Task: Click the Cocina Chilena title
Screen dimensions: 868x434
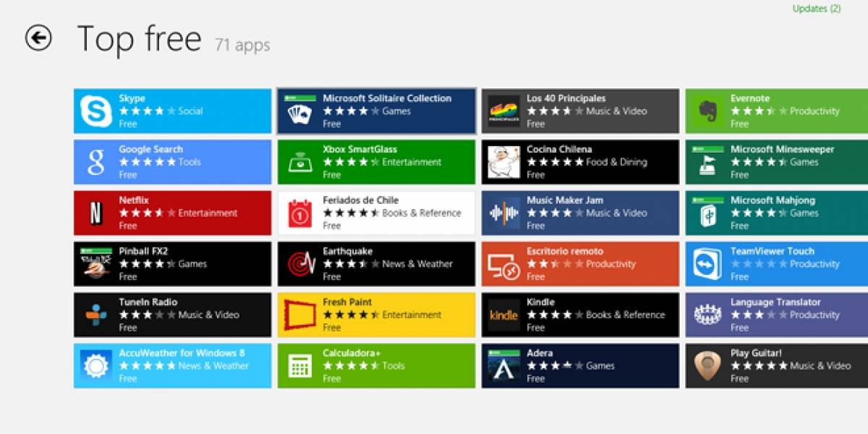Action: click(x=559, y=149)
